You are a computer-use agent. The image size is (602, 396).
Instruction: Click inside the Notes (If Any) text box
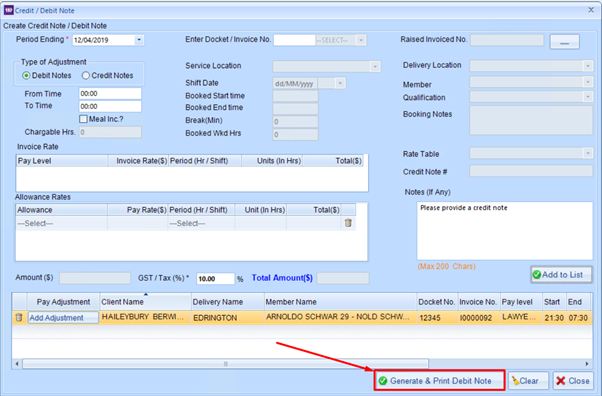click(x=504, y=231)
